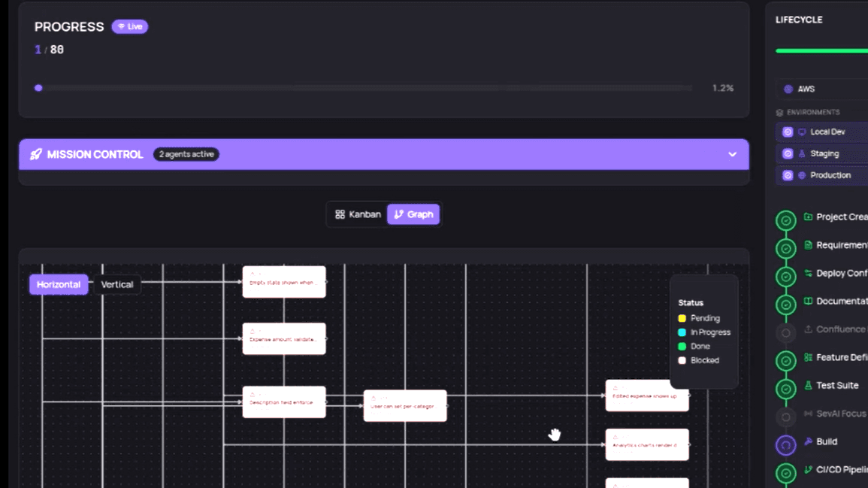Image resolution: width=868 pixels, height=488 pixels.
Task: Click the cyan In Progress status swatch
Action: (682, 332)
